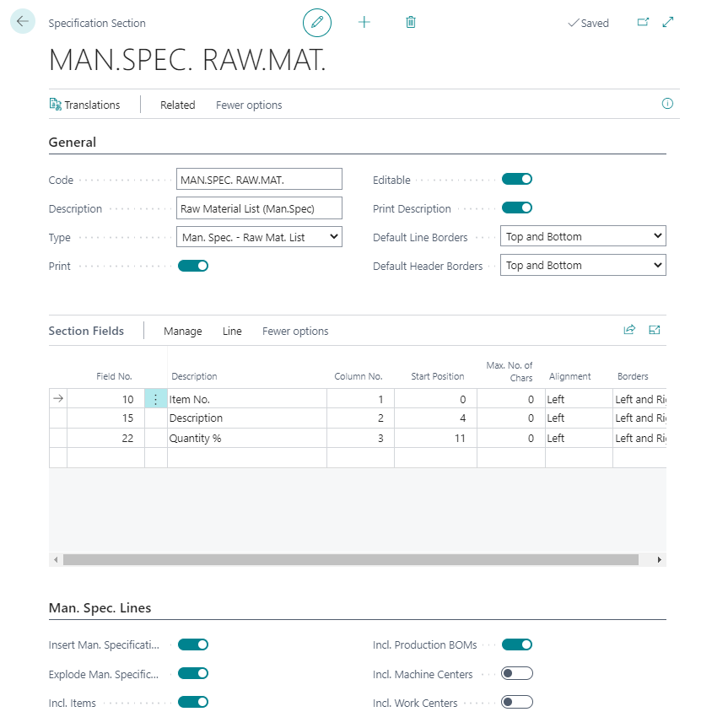The height and width of the screenshot is (728, 728).
Task: Click Start Position column header
Action: (437, 376)
